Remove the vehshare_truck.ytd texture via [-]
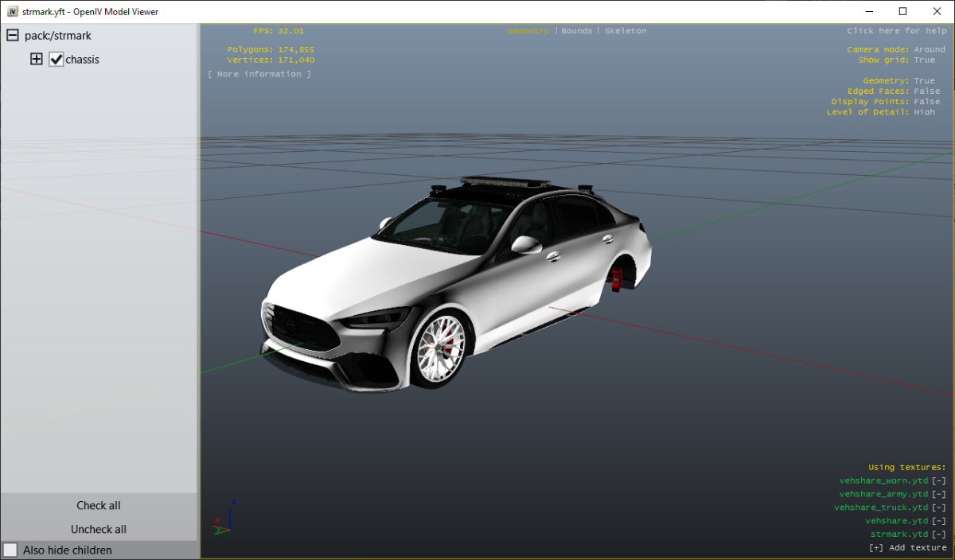 [939, 507]
